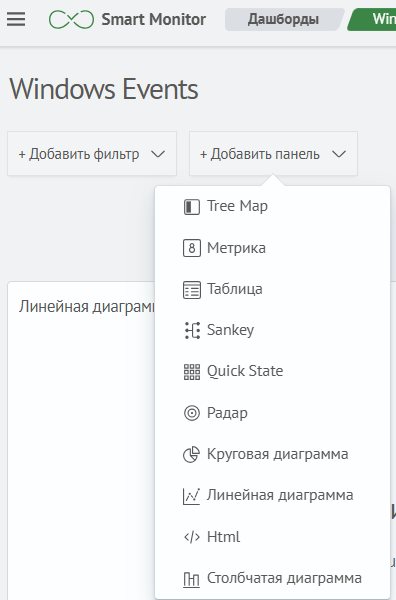
Task: Click the Quick State grid icon
Action: (x=192, y=372)
